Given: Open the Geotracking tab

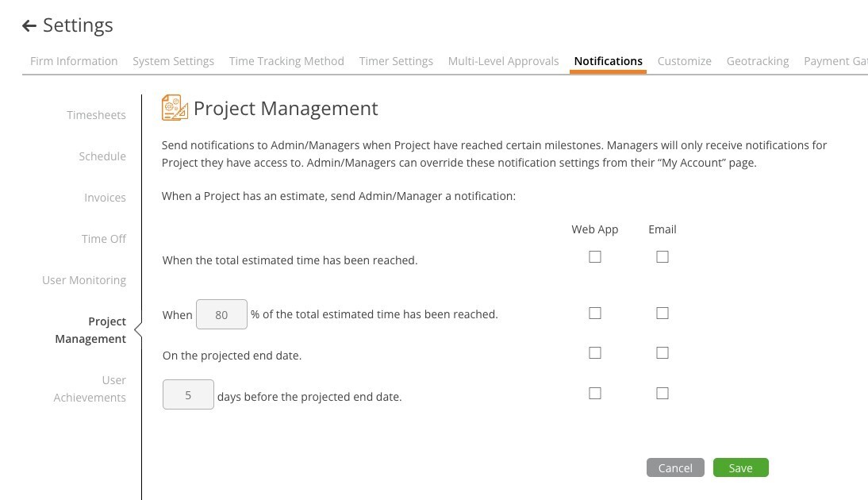Looking at the screenshot, I should coord(757,61).
